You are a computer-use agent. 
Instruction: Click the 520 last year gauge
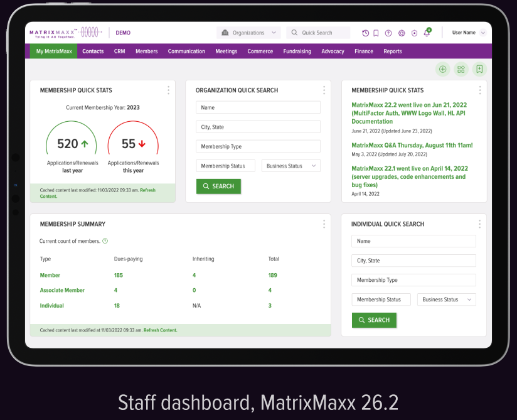(x=72, y=139)
